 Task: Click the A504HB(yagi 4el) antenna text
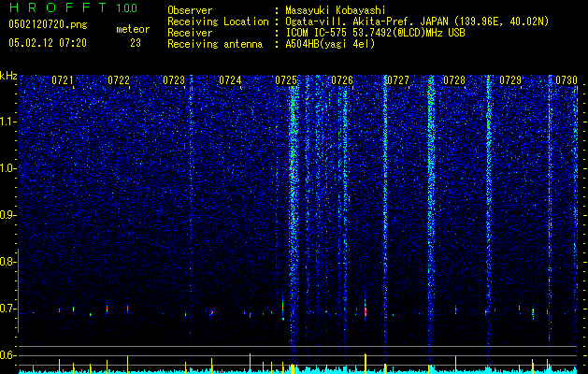330,44
